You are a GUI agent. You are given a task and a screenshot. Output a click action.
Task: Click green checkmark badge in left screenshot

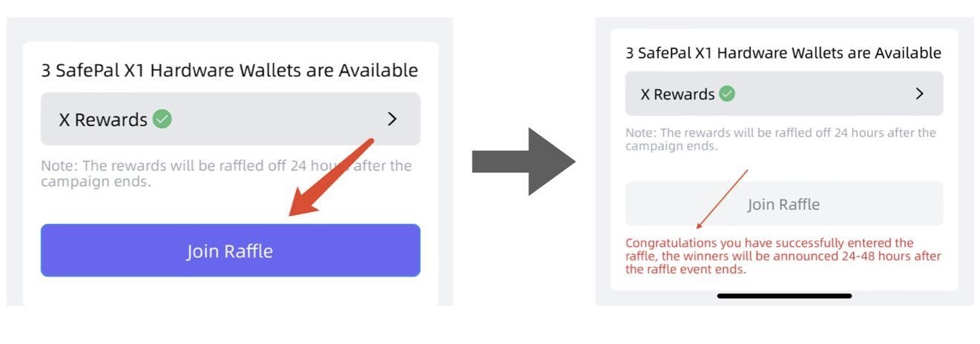[x=162, y=119]
